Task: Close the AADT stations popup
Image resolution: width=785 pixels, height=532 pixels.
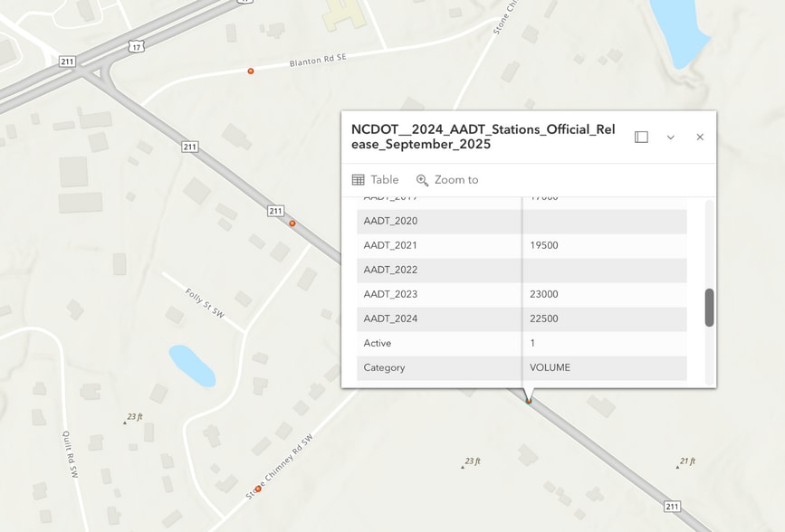Action: [700, 138]
